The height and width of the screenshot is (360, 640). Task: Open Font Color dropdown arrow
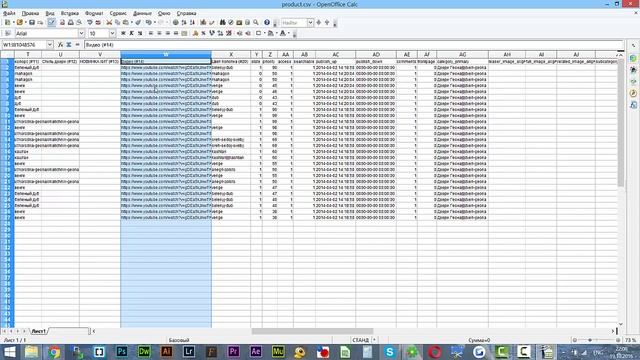click(289, 33)
